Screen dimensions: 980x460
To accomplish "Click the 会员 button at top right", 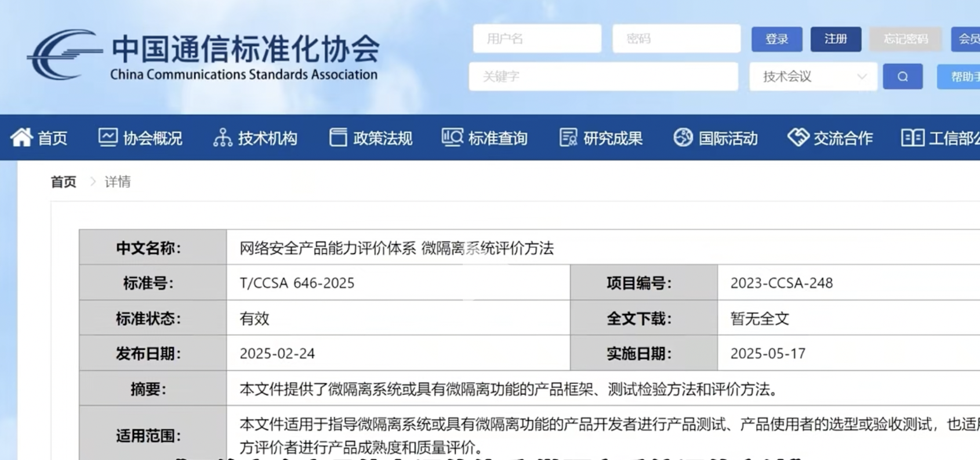I will coord(966,39).
